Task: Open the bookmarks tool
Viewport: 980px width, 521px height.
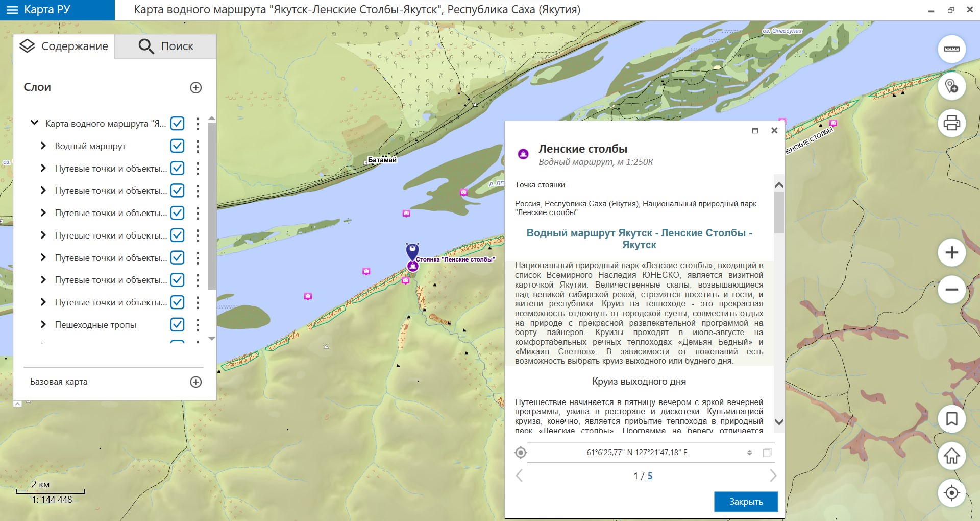Action: click(951, 419)
